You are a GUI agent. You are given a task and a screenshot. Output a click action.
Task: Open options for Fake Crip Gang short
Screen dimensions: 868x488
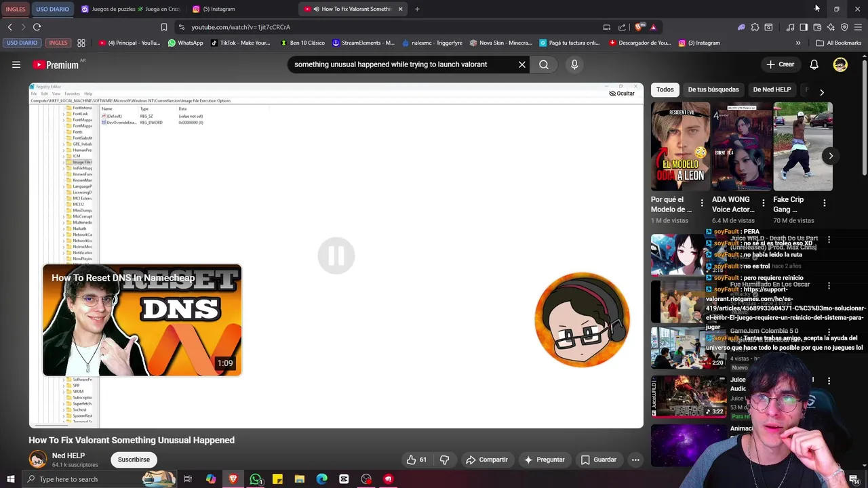click(824, 203)
